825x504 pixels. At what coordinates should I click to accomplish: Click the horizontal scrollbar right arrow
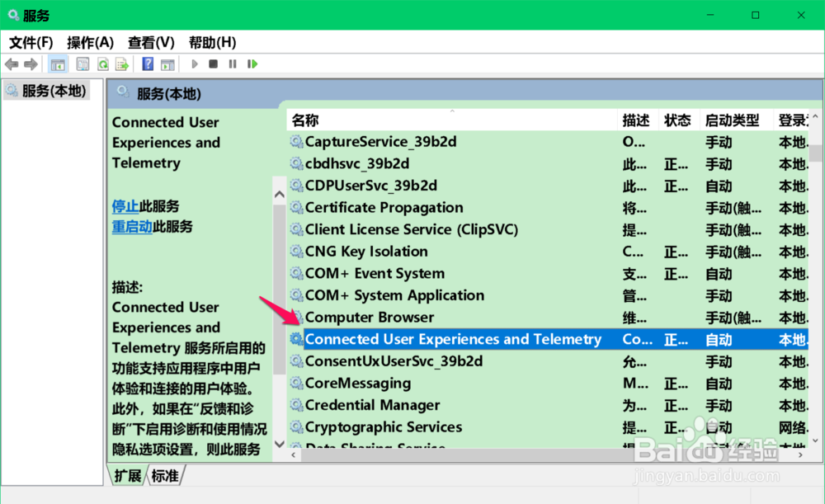(x=800, y=455)
